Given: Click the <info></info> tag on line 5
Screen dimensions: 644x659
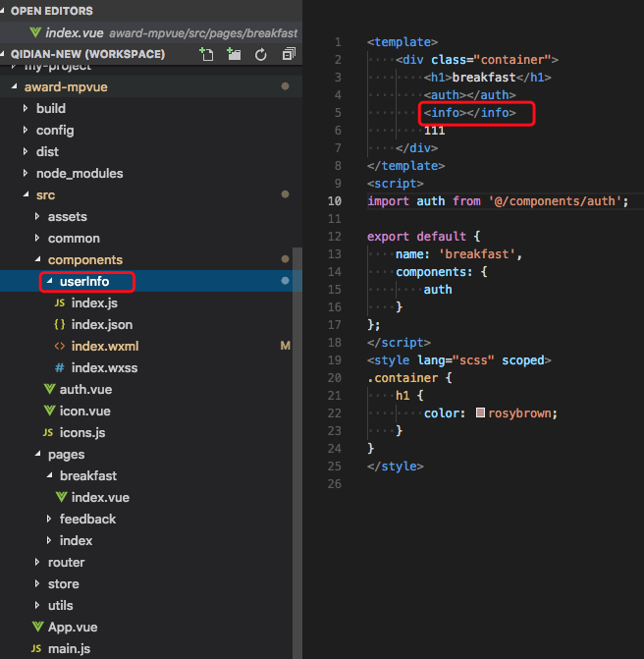Looking at the screenshot, I should pyautogui.click(x=469, y=113).
